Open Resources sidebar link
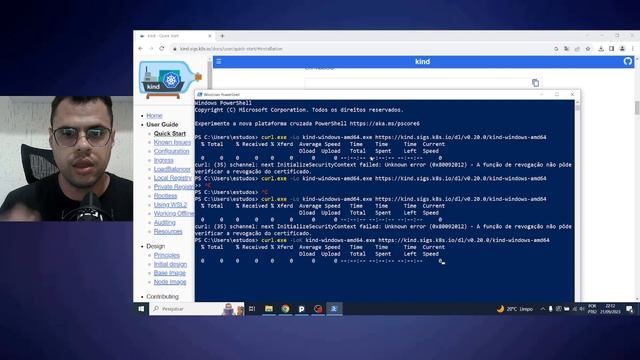The height and width of the screenshot is (360, 640). 168,232
